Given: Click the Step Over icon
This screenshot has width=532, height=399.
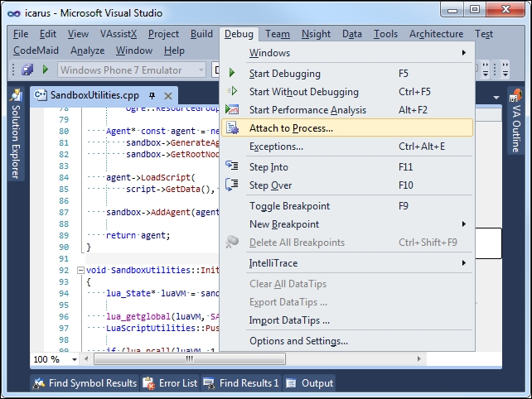Looking at the screenshot, I should pos(232,185).
